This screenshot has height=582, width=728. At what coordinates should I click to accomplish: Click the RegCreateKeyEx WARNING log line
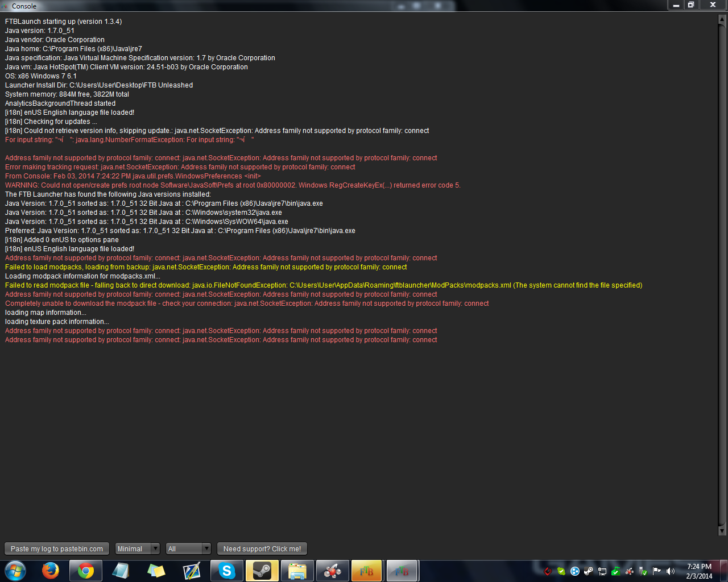233,185
